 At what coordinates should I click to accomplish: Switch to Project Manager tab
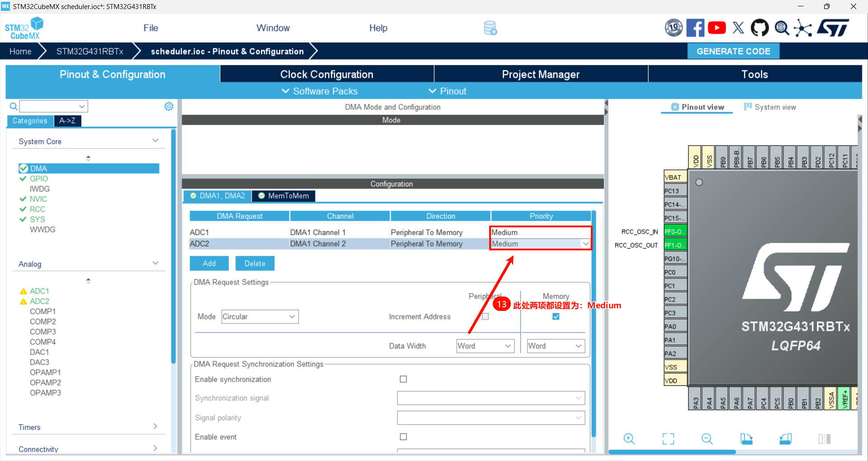(x=541, y=74)
